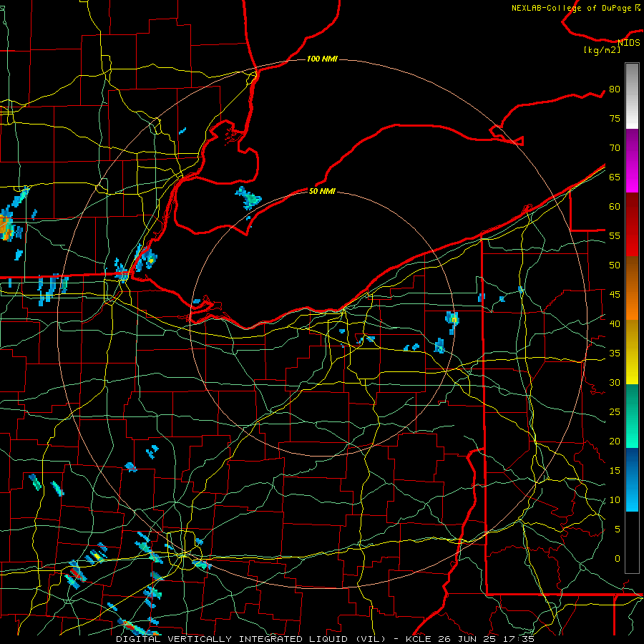Click the 25 value on the color scale
The image size is (644, 644).
[x=615, y=412]
